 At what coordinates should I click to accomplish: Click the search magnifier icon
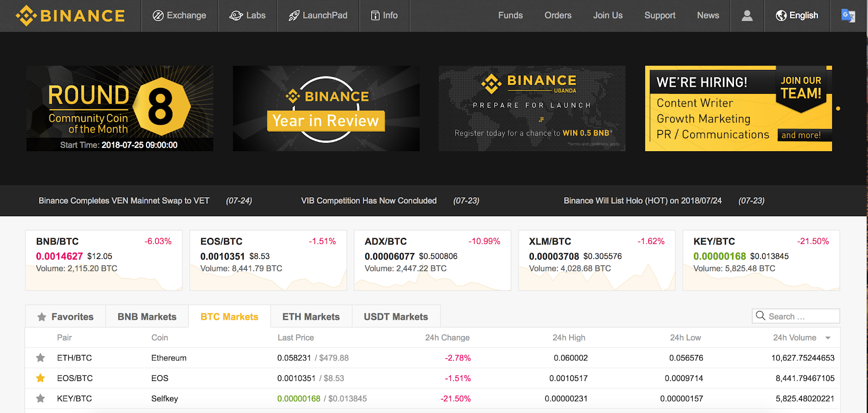[761, 316]
